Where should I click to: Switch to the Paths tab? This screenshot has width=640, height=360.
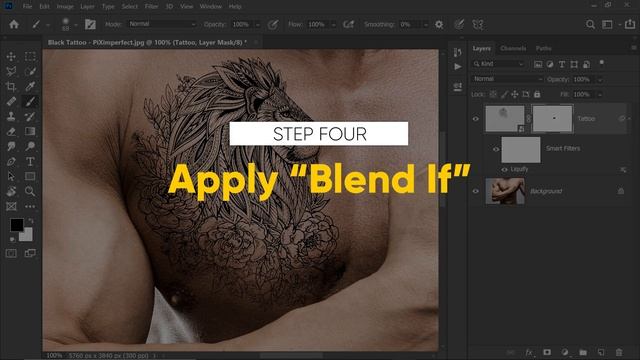[544, 48]
